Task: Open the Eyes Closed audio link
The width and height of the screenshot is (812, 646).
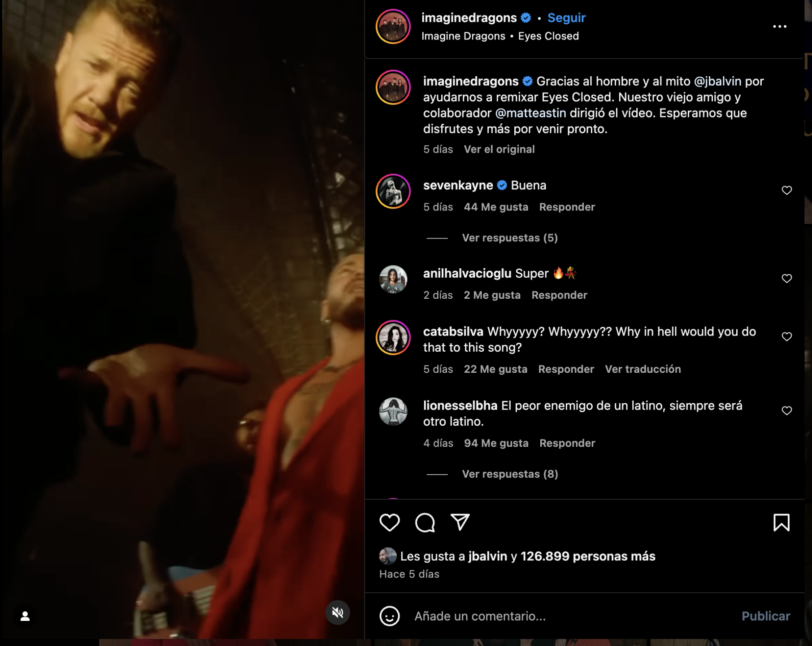Action: (x=548, y=36)
